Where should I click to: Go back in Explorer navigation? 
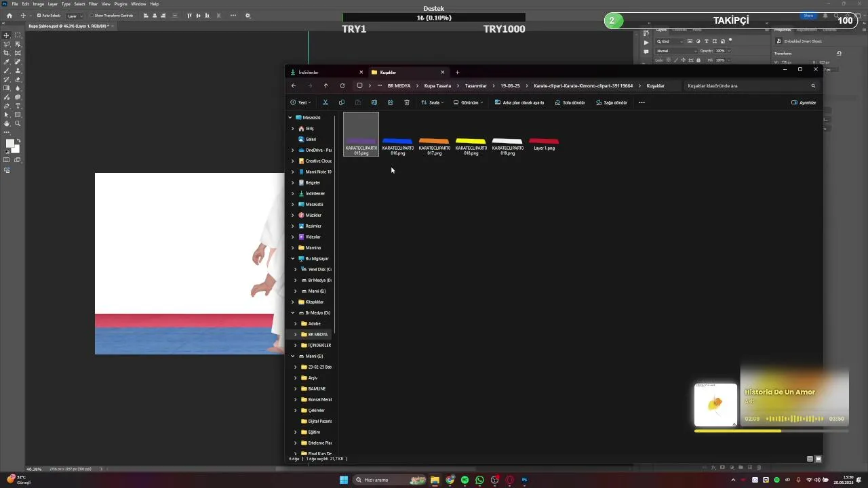point(294,86)
